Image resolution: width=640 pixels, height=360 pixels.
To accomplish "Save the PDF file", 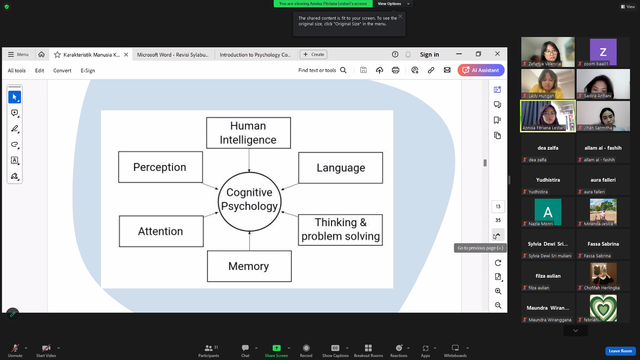I will coord(363,70).
